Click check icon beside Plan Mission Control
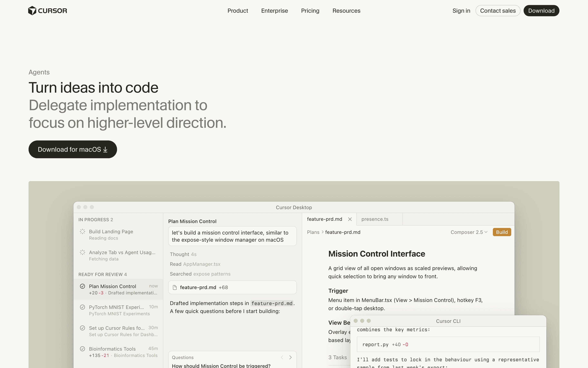 point(82,286)
